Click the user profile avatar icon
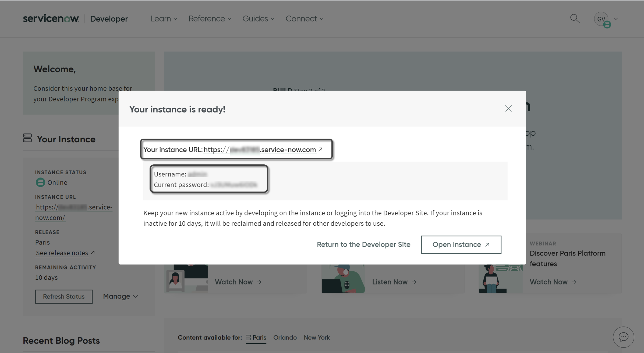This screenshot has width=644, height=353. tap(602, 19)
